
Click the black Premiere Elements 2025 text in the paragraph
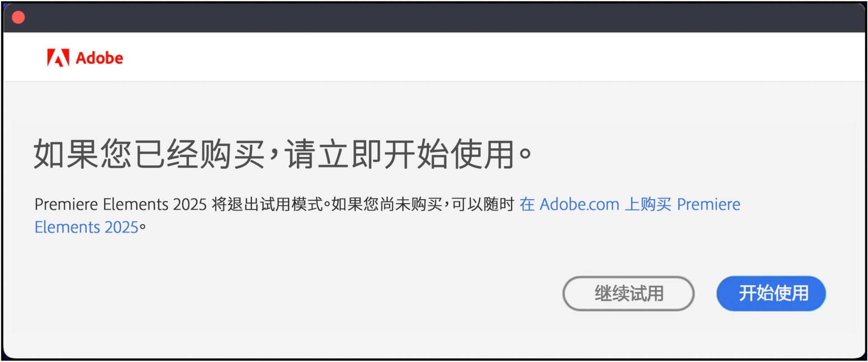point(121,205)
